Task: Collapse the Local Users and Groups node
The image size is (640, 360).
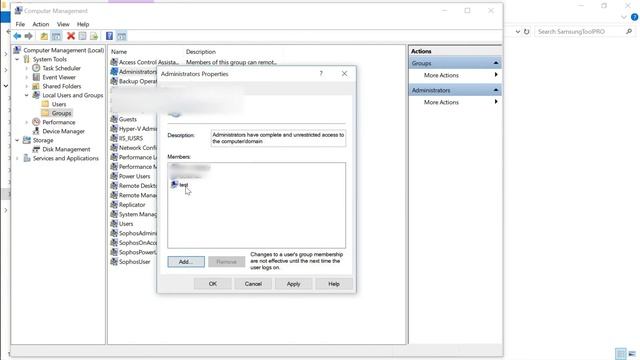Action: (x=27, y=95)
